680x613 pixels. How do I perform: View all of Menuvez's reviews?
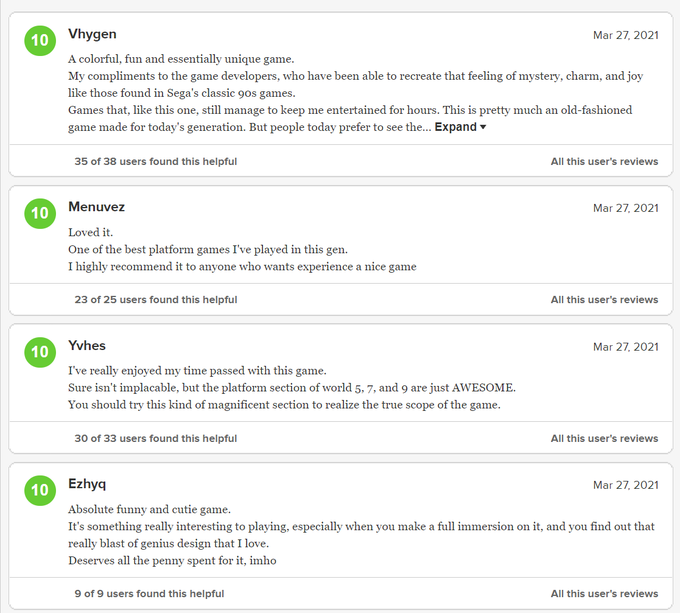604,299
